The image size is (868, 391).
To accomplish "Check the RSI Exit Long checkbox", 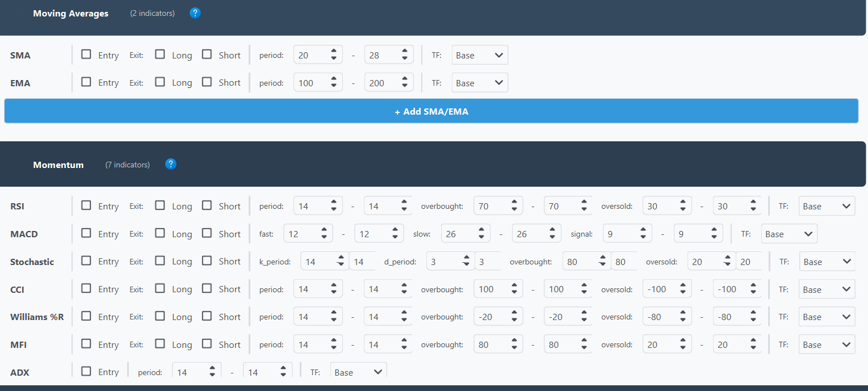I will coord(160,205).
